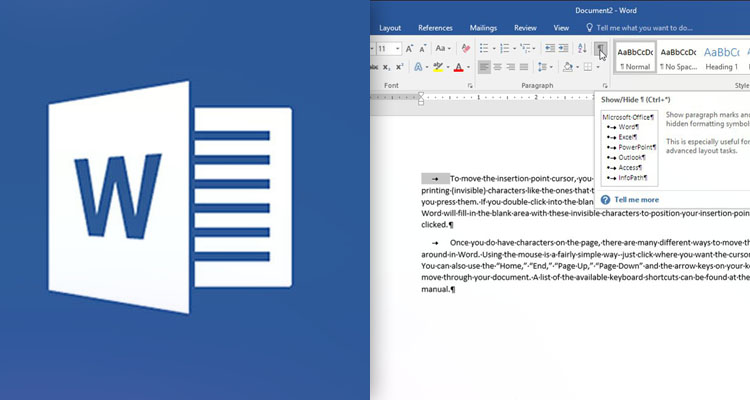
Task: Click the Increase Indent icon
Action: [x=563, y=48]
